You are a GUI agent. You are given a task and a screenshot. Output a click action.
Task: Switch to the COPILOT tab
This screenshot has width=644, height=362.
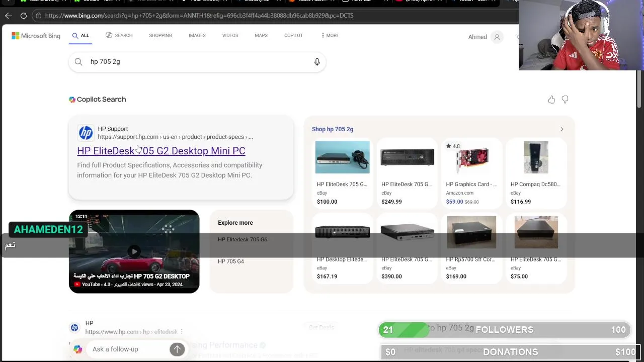(293, 36)
